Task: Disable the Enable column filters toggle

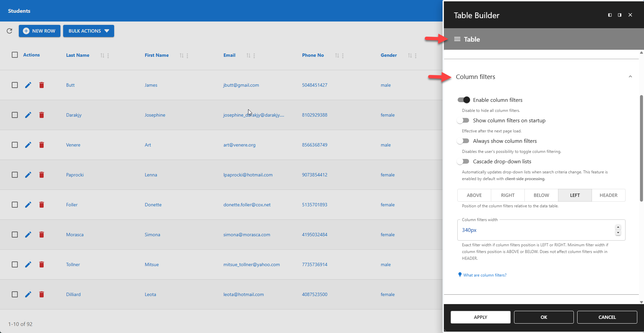Action: (x=463, y=100)
